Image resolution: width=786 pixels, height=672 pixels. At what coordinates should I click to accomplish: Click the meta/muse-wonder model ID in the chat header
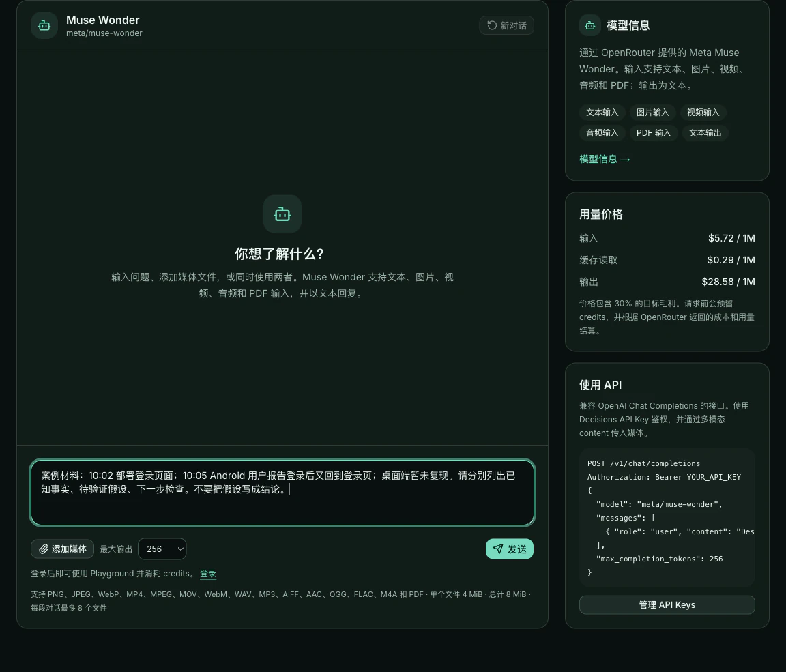tap(104, 33)
